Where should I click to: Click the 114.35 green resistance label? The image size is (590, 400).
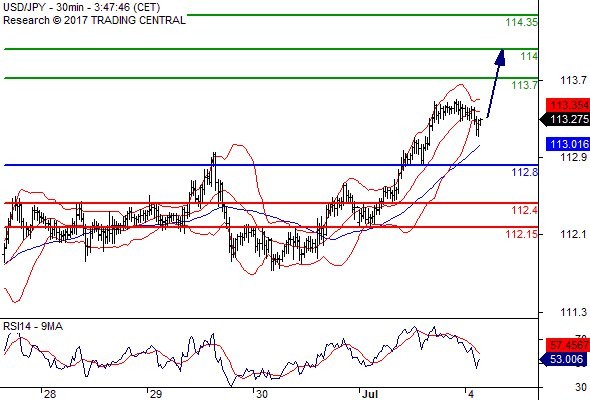522,22
